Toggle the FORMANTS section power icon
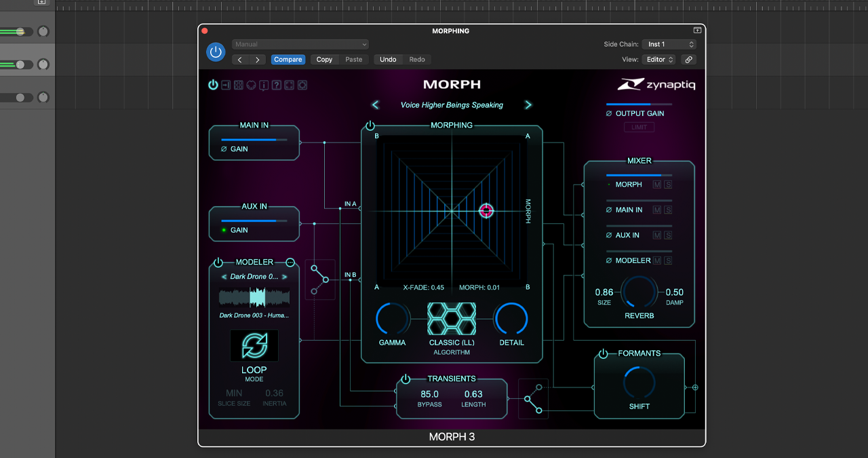 [x=604, y=354]
